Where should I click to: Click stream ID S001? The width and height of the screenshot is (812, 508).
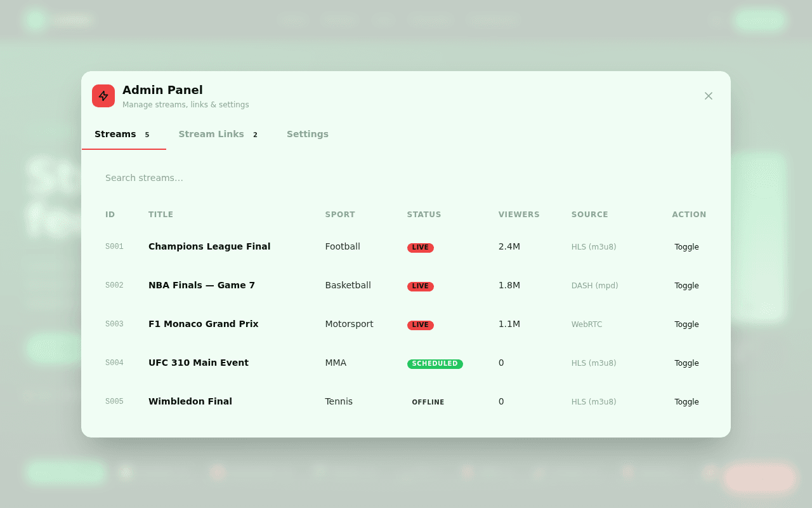[114, 246]
